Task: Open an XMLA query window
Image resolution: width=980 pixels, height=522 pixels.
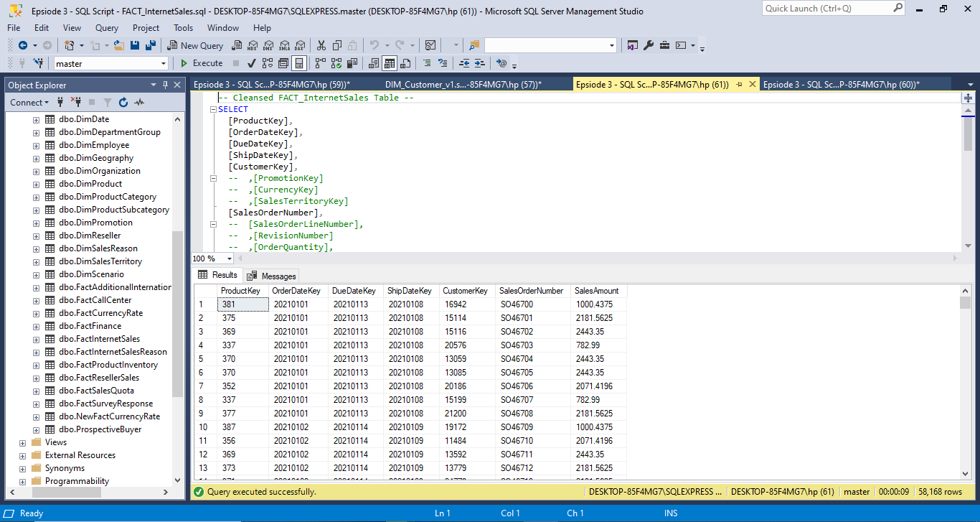Action: [x=284, y=45]
